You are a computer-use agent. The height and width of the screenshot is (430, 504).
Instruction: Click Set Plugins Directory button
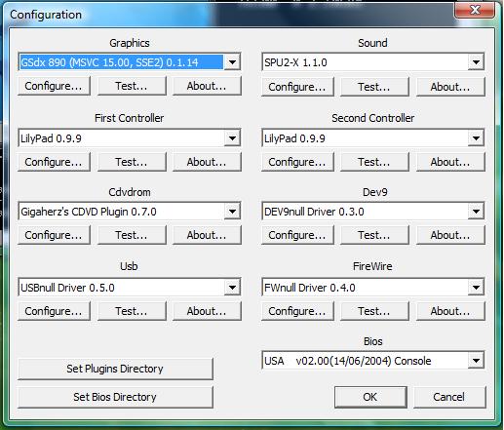(x=115, y=369)
